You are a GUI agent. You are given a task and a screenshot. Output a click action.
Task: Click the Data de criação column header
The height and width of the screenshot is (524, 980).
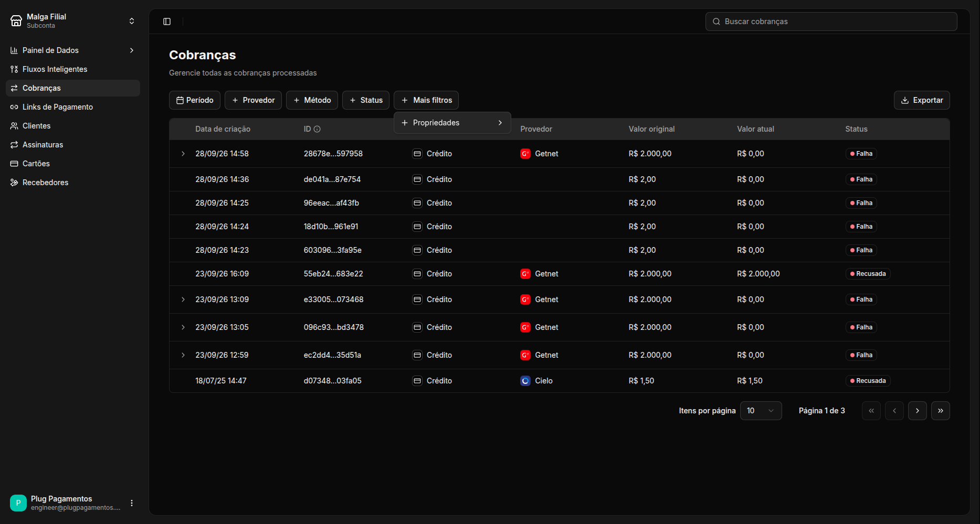tap(223, 129)
